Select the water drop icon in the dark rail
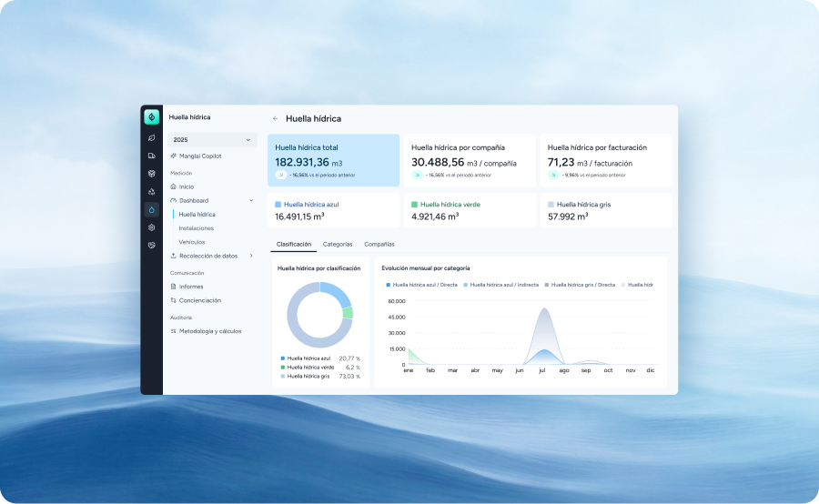 click(151, 209)
